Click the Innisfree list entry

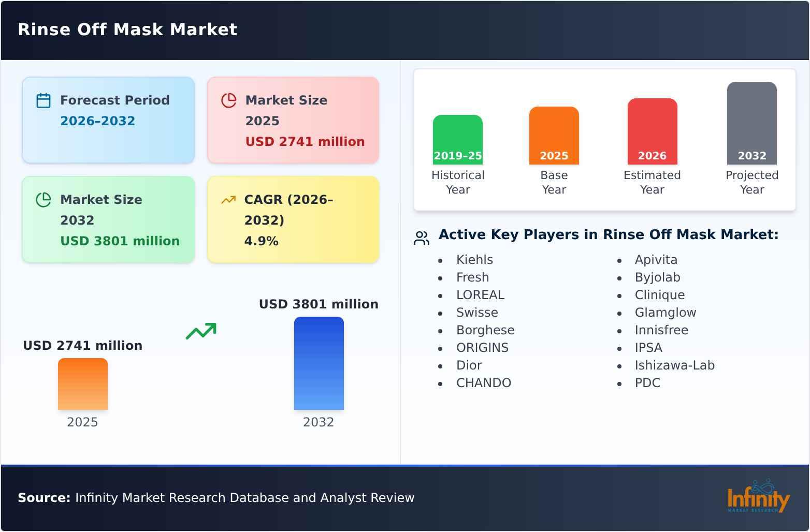(661, 330)
